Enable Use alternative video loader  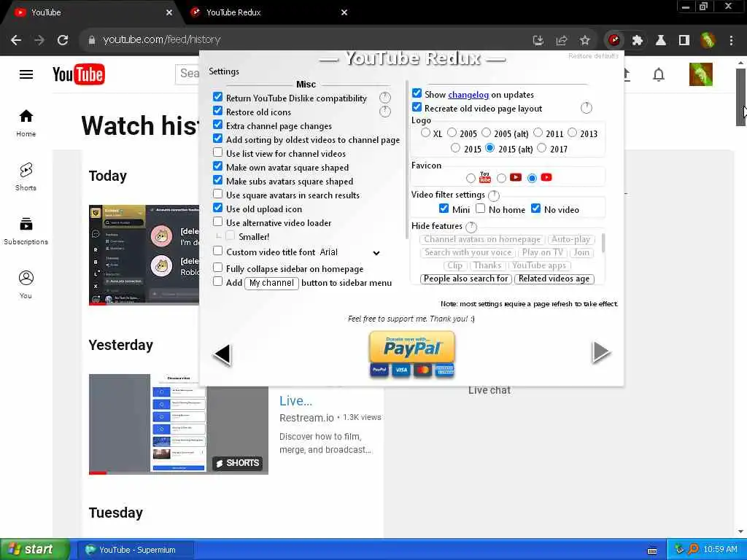tap(217, 221)
